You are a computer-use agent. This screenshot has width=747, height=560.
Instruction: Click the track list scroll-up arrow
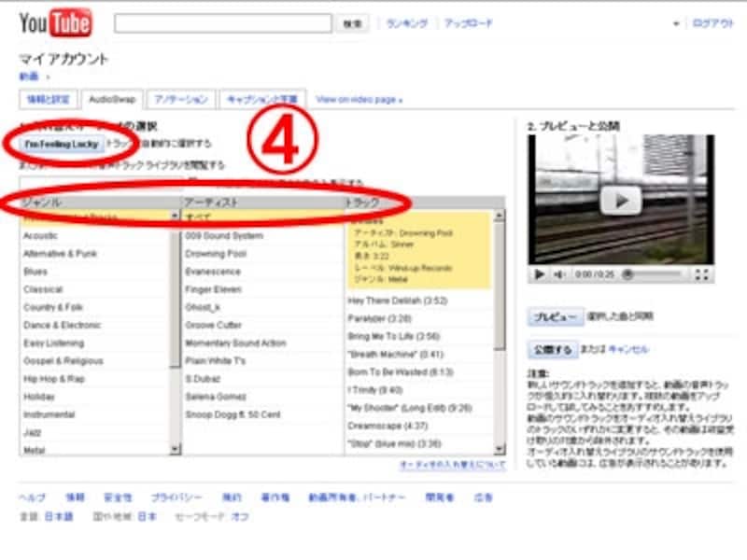click(499, 217)
